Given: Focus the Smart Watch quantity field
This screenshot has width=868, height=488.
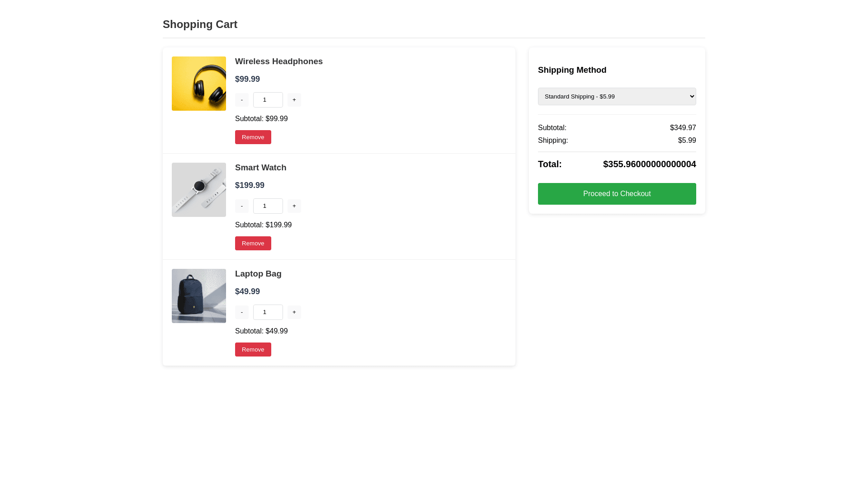Looking at the screenshot, I should click(x=268, y=206).
